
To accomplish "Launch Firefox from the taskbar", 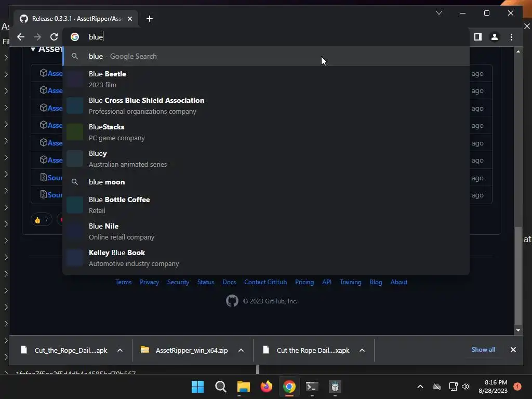I will pyautogui.click(x=267, y=387).
